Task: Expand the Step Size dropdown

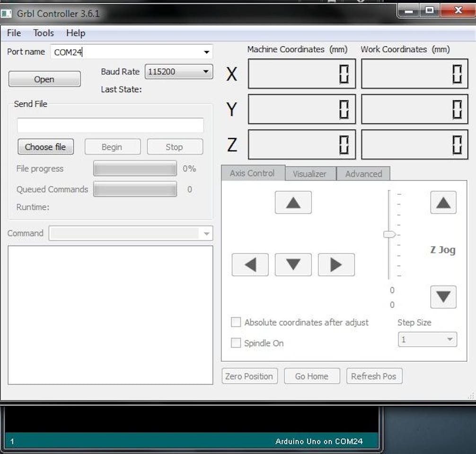Action: [x=449, y=340]
